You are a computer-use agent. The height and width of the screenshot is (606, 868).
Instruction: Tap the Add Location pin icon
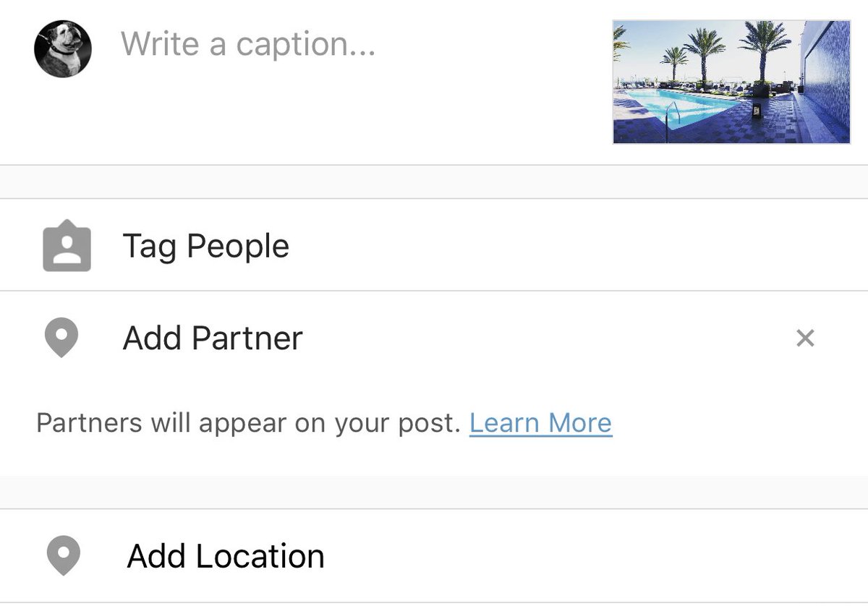tap(63, 555)
